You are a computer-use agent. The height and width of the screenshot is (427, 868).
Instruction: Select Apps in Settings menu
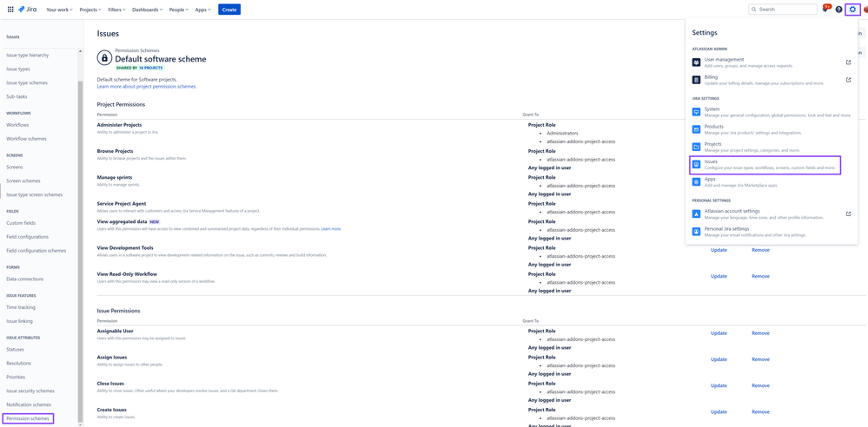tap(772, 181)
